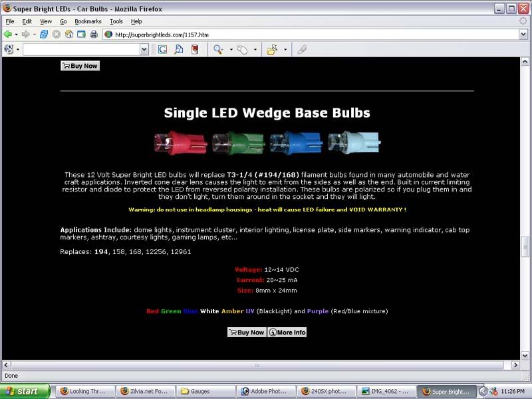Open the Bookmarks menu
532x399 pixels.
[x=88, y=21]
